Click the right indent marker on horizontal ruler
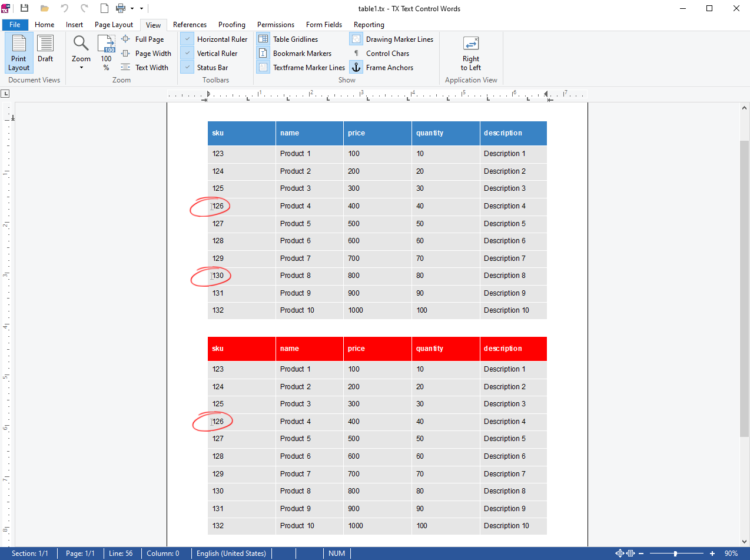The width and height of the screenshot is (750, 560). [546, 94]
